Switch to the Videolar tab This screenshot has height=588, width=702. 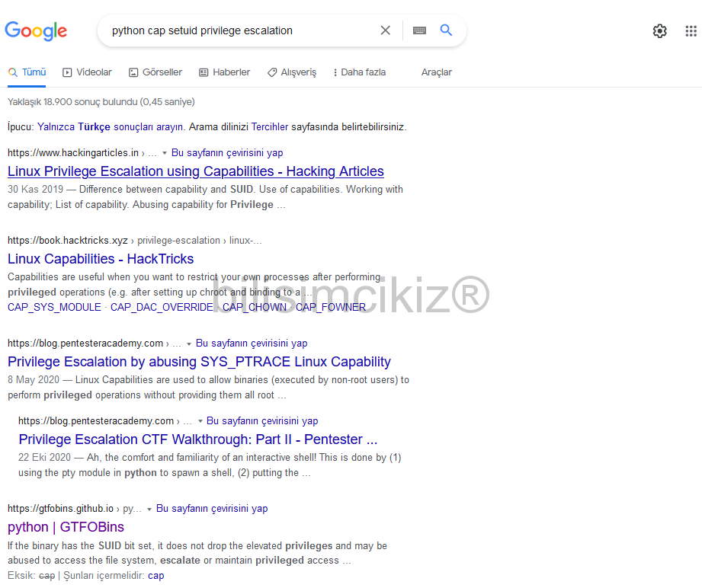[88, 72]
